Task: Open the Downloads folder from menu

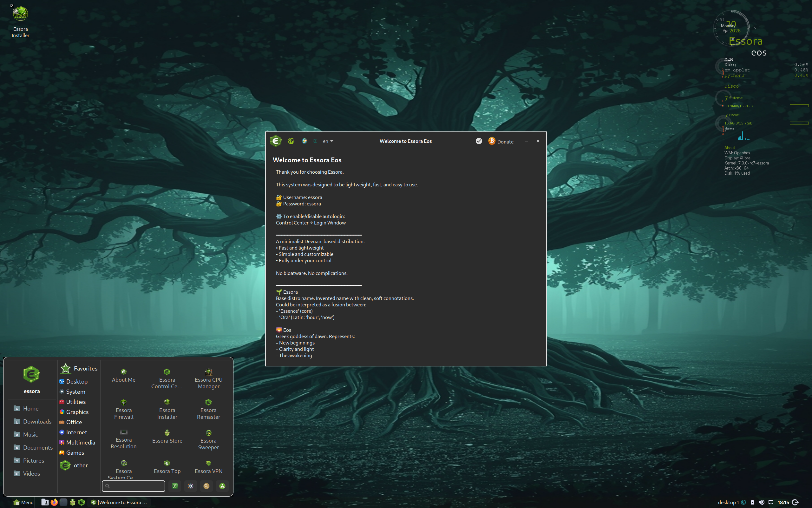Action: [x=33, y=421]
